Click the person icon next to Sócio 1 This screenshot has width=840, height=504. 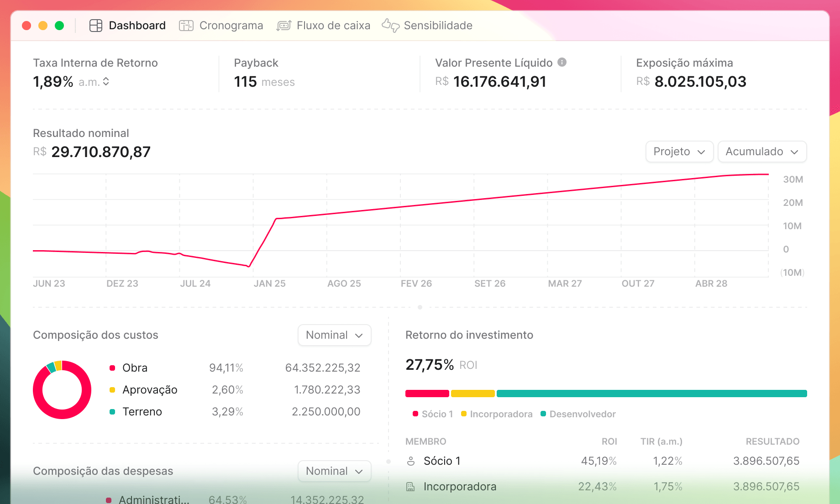click(411, 461)
